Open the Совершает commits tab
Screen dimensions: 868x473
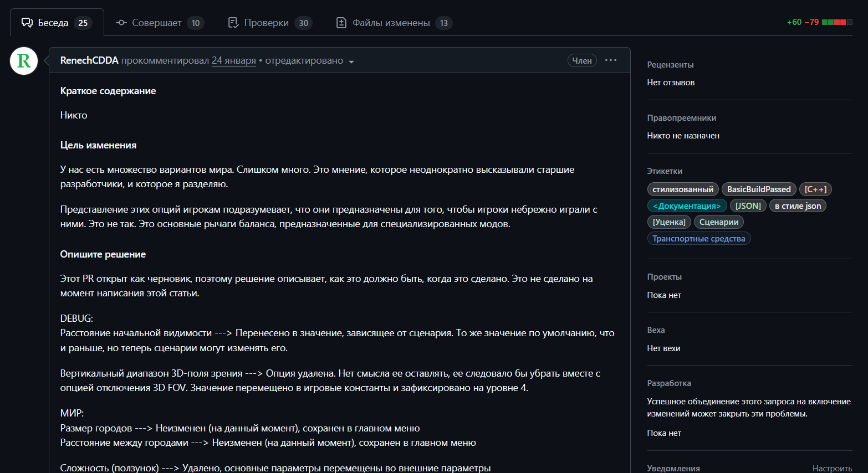click(160, 23)
